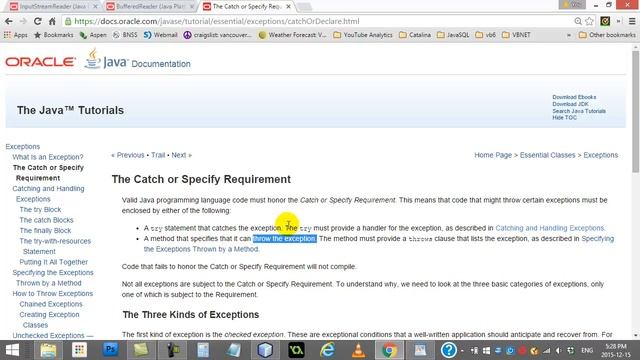Open the BNSS bookmark
Screen dimensions: 640x360
(125, 35)
